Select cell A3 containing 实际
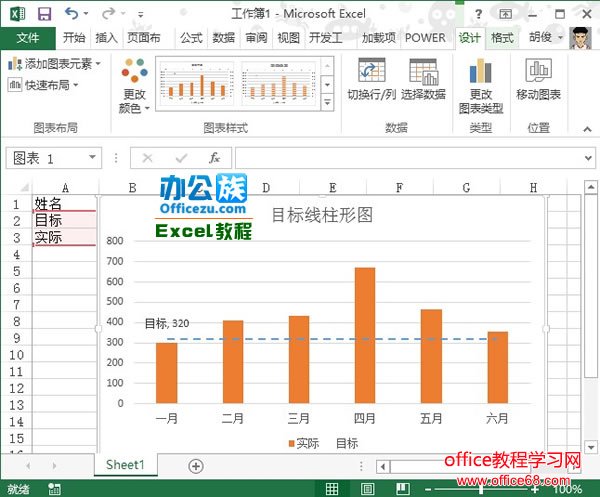This screenshot has height=497, width=600. pyautogui.click(x=64, y=237)
